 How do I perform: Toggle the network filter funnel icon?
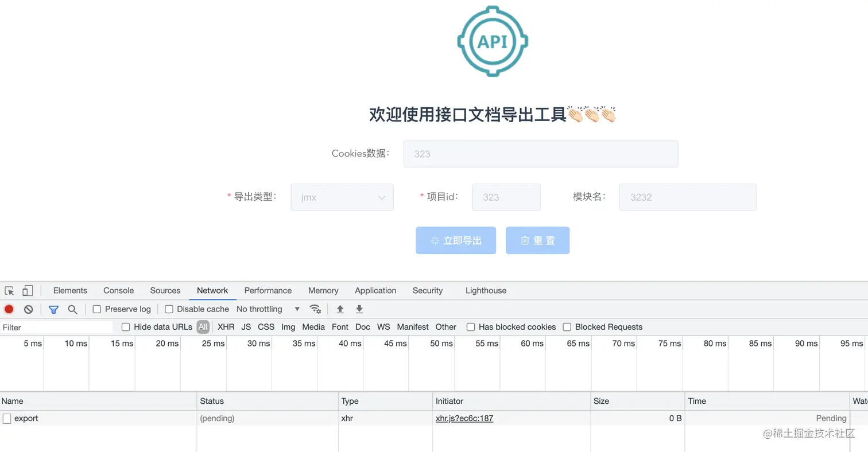(53, 309)
